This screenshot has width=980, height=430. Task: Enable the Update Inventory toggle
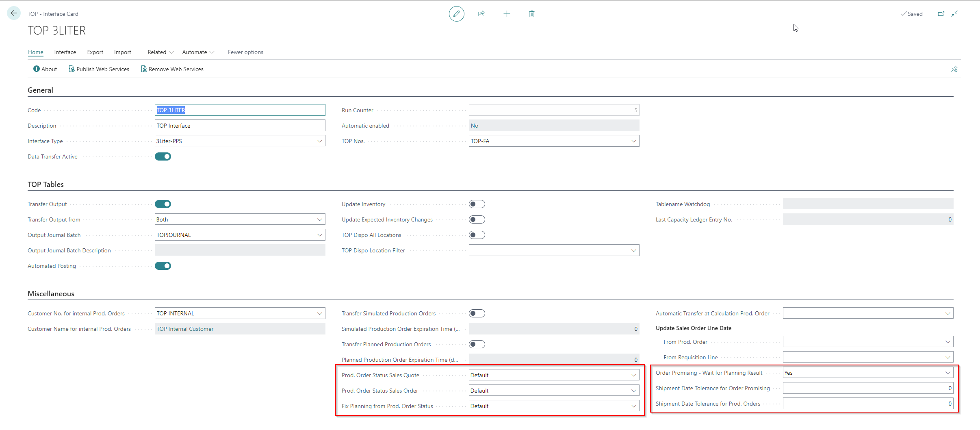coord(477,204)
